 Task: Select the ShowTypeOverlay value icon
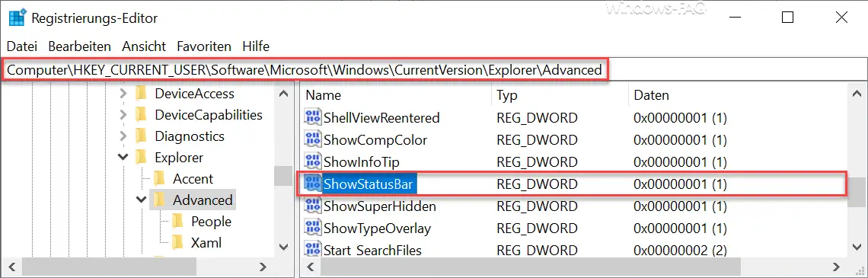coord(313,228)
